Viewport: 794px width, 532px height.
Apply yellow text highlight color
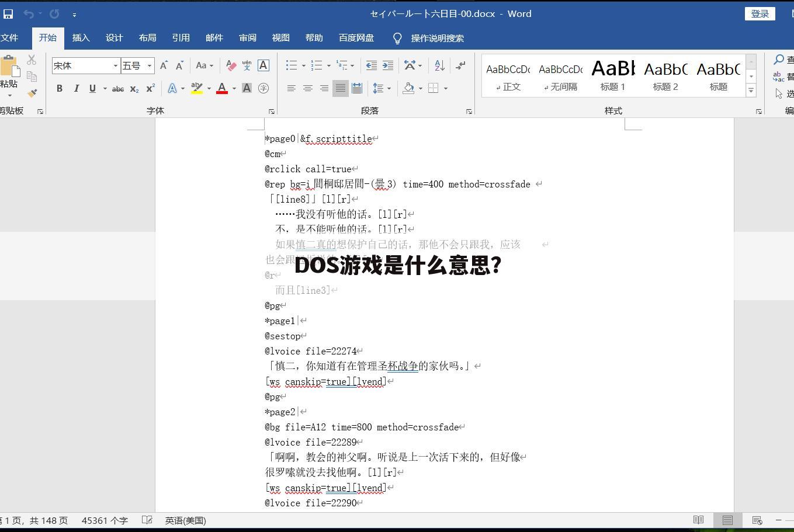click(197, 89)
